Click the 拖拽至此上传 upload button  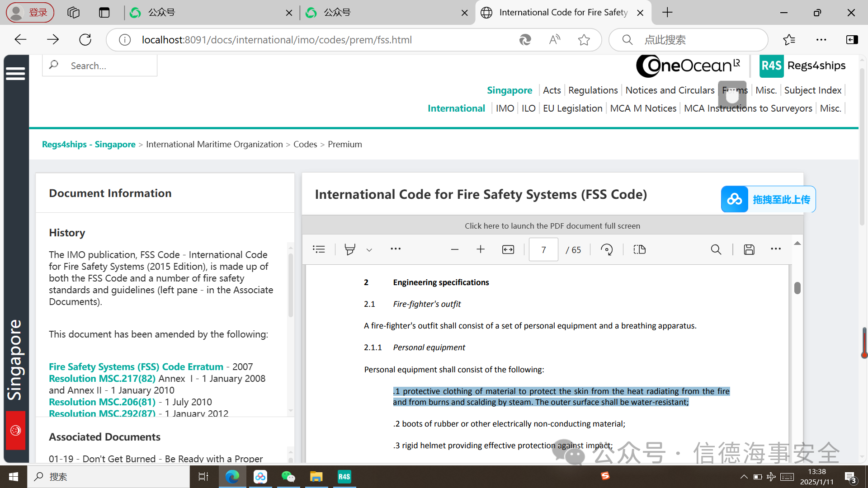point(768,199)
